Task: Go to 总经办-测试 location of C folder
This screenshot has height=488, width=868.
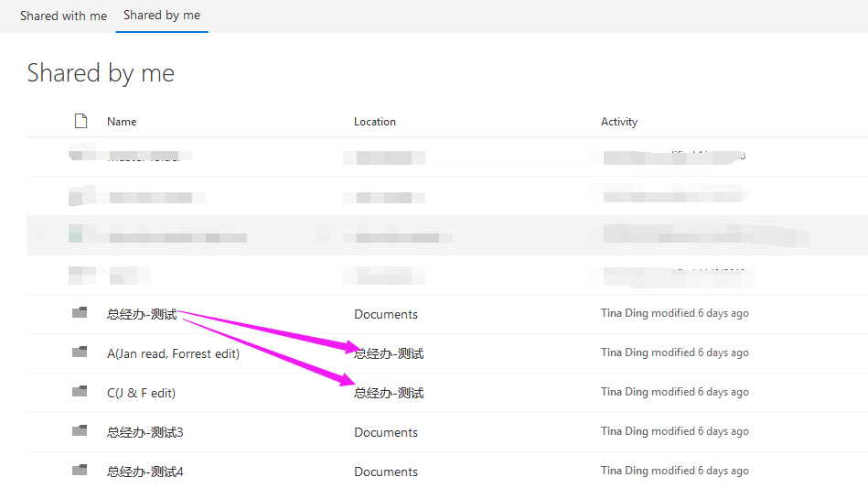Action: click(x=389, y=393)
